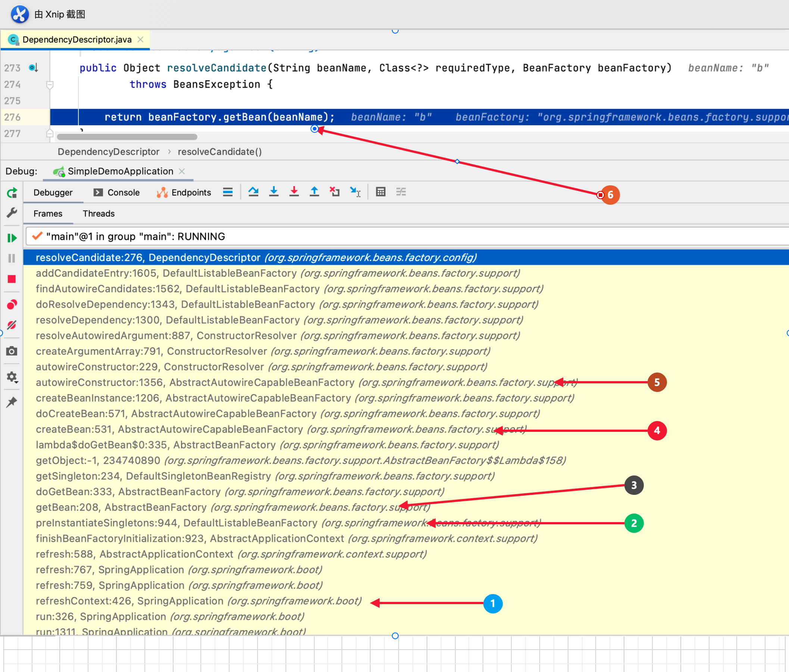
Task: Click the Force Step Into red arrow
Action: (294, 192)
